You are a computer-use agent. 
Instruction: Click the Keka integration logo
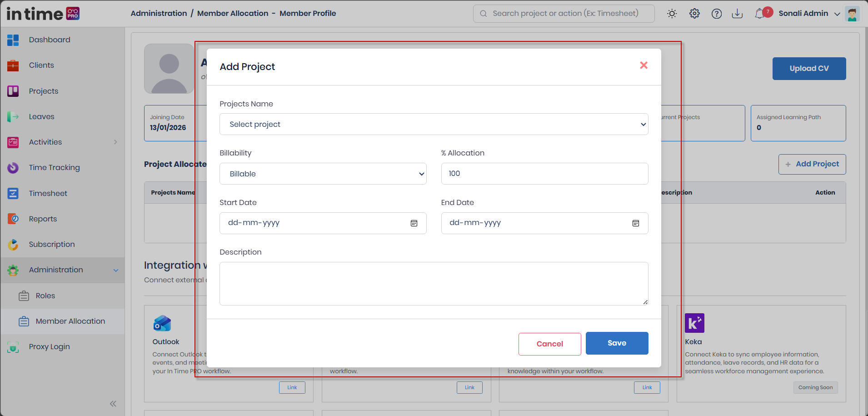[694, 323]
